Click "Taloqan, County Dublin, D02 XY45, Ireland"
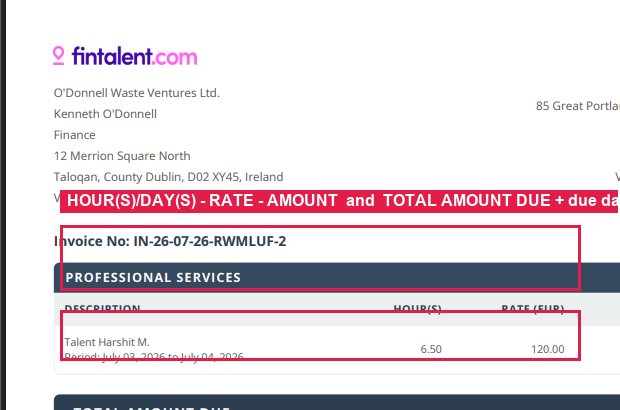Image resolution: width=620 pixels, height=410 pixels. pyautogui.click(x=168, y=177)
